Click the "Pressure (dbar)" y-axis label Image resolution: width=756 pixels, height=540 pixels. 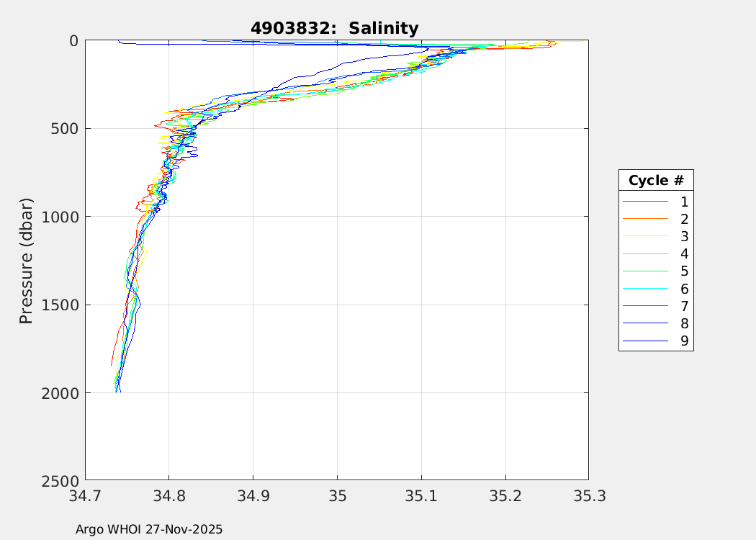26,260
